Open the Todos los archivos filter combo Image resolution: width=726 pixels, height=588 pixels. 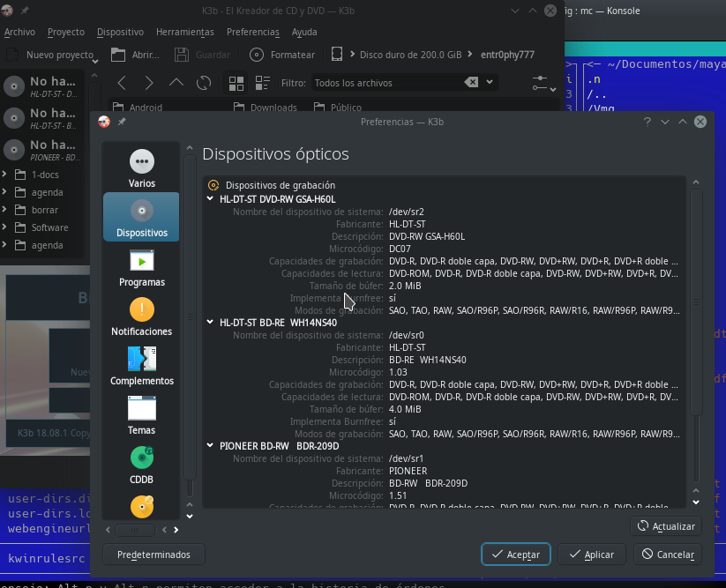(404, 83)
